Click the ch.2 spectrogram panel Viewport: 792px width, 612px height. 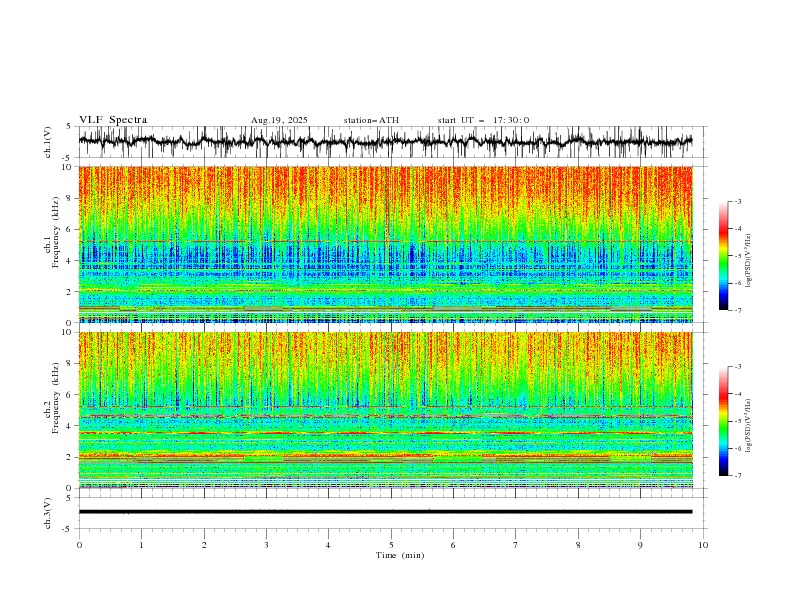coord(385,410)
